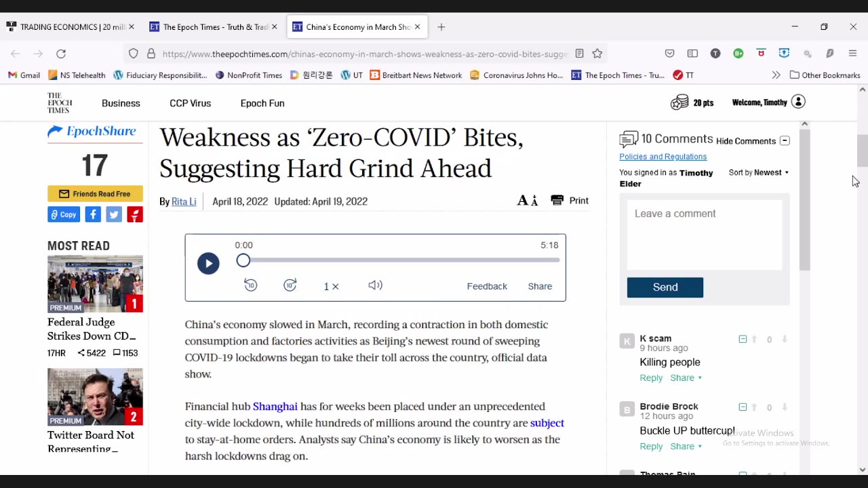Open Share menu on Brodie Brock's comment
Screen dimensions: 868x488
coord(686,446)
